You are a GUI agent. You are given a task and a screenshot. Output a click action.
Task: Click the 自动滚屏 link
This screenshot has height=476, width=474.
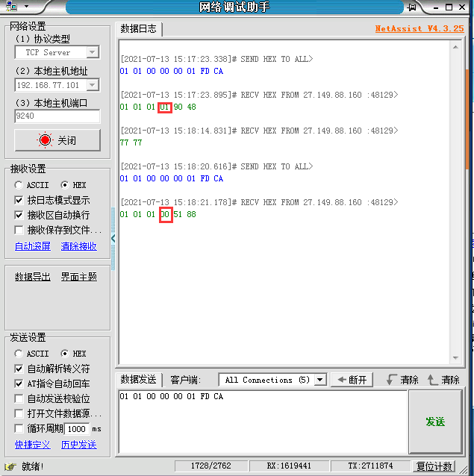[33, 246]
